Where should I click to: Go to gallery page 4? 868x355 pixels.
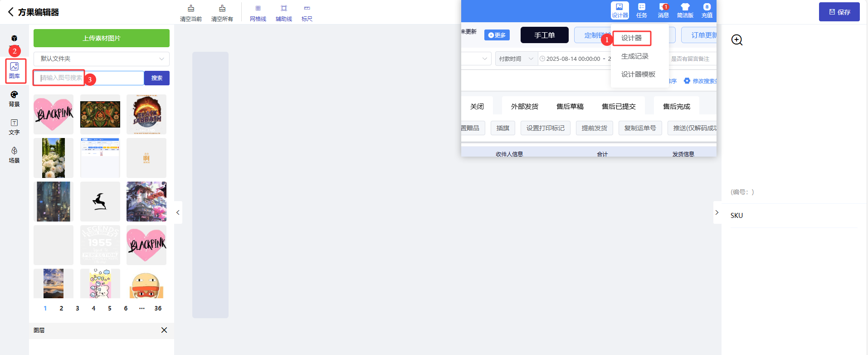(x=93, y=308)
